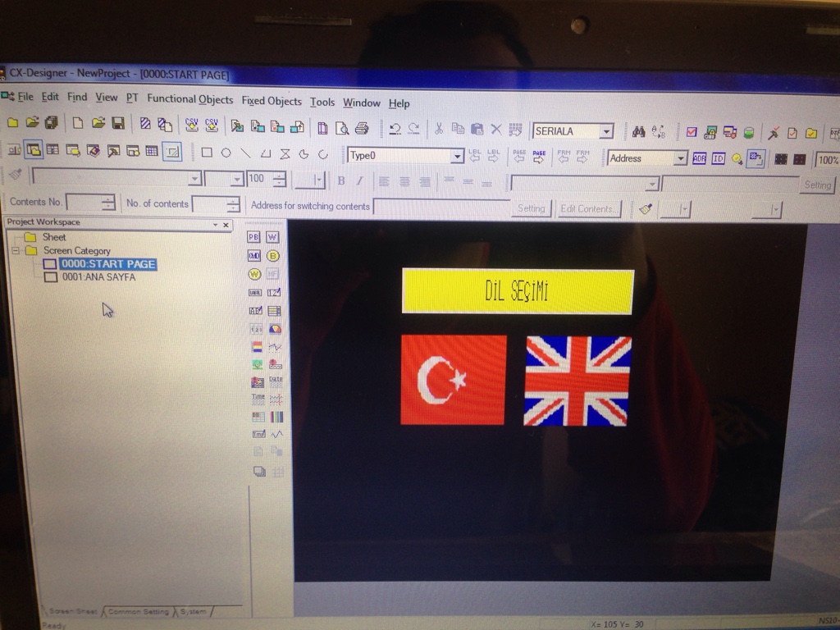The width and height of the screenshot is (840, 630).
Task: Click the Undo arrow icon
Action: [x=395, y=129]
